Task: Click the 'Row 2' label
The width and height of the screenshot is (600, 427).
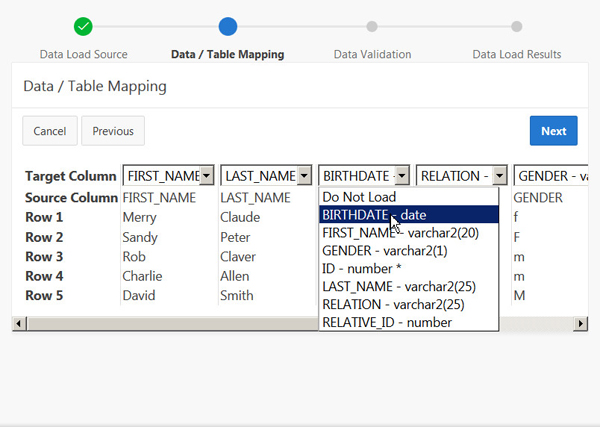Action: [44, 237]
